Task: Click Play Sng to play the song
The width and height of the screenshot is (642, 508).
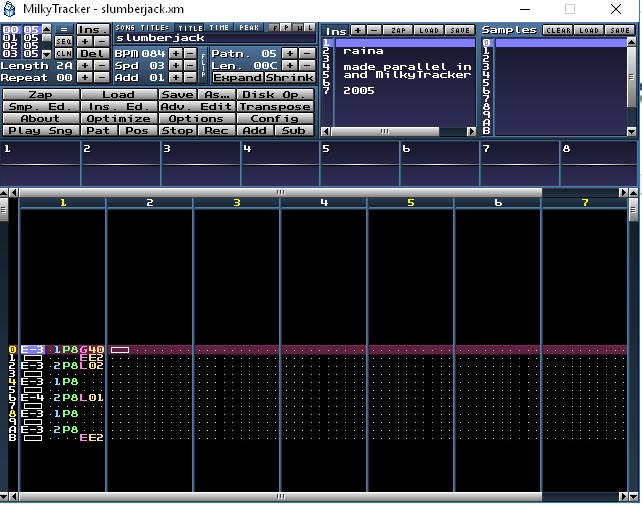Action: point(41,131)
